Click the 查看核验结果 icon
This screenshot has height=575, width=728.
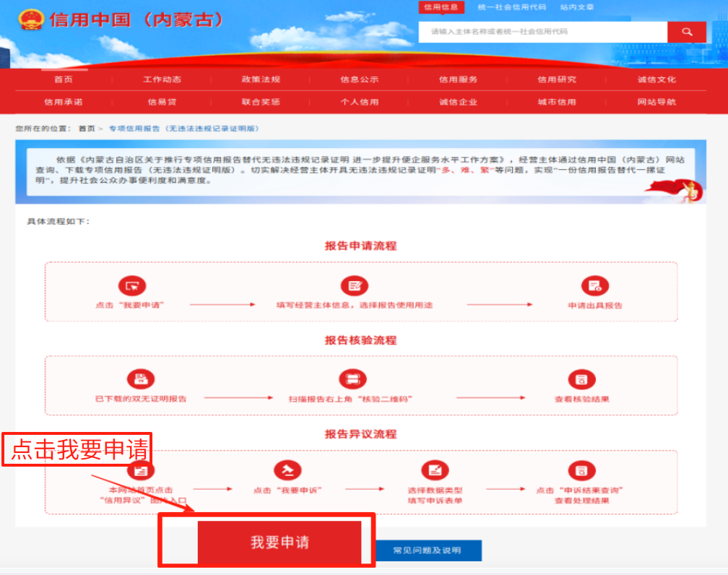tap(582, 379)
